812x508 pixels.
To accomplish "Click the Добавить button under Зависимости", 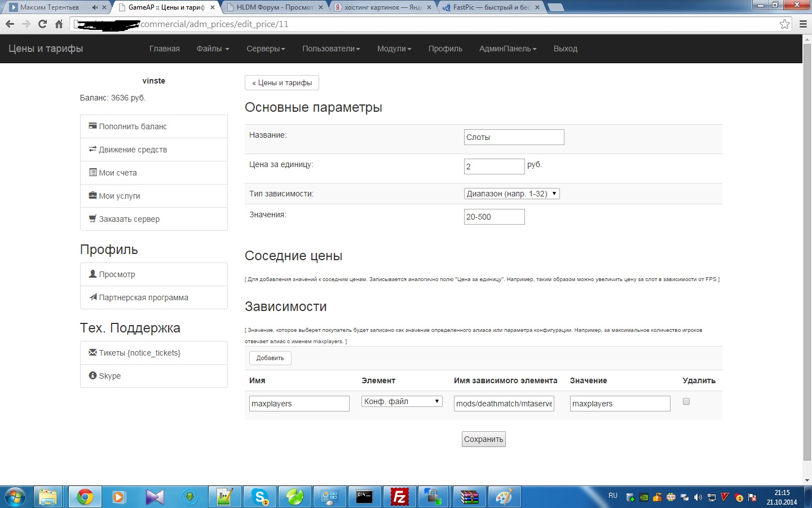I will pyautogui.click(x=270, y=358).
